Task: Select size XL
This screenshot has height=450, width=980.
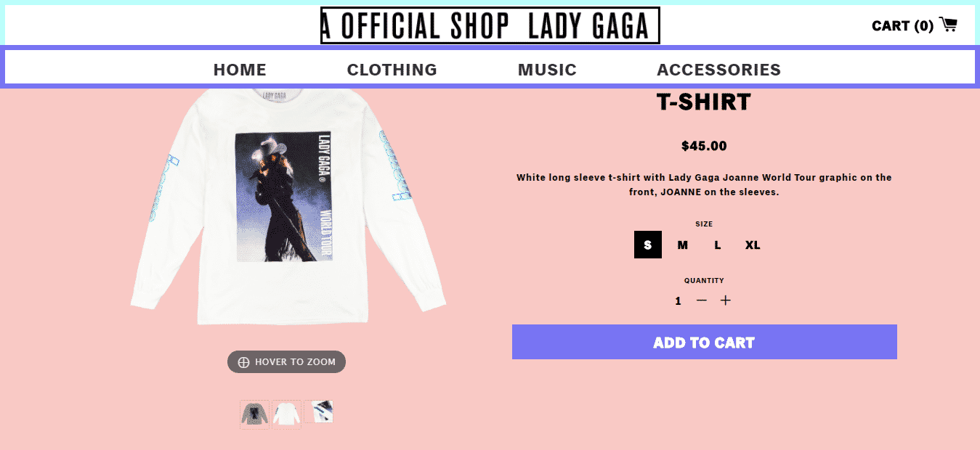Action: (753, 245)
